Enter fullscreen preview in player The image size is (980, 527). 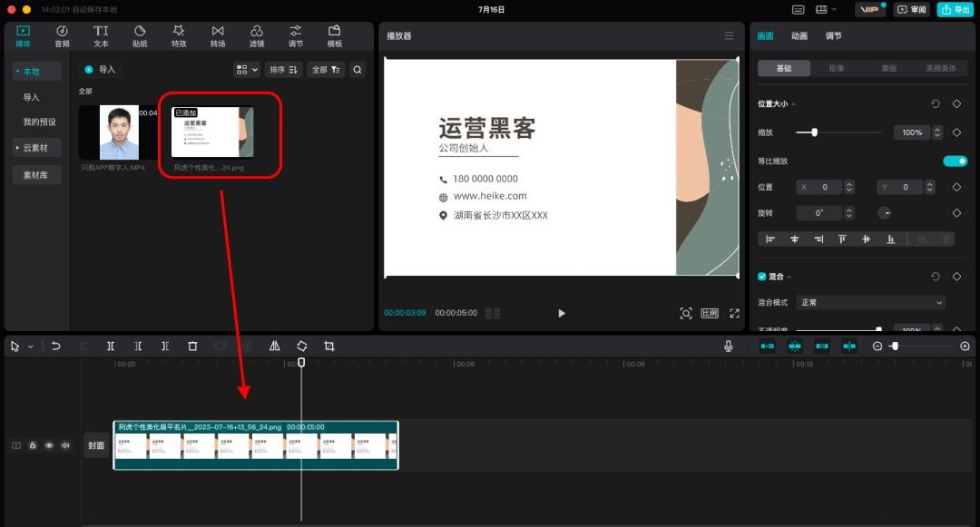point(734,313)
